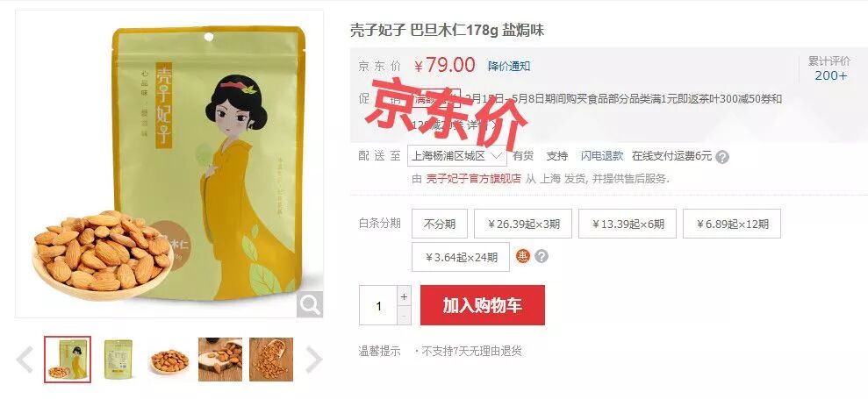This screenshot has width=868, height=399.
Task: Select the bag back-side thumbnail
Action: click(118, 360)
